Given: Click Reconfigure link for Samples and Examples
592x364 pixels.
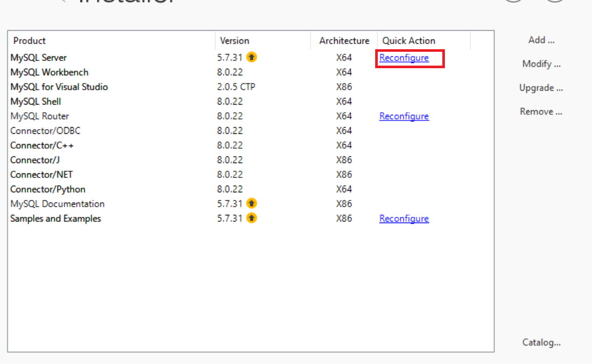Looking at the screenshot, I should coord(404,218).
